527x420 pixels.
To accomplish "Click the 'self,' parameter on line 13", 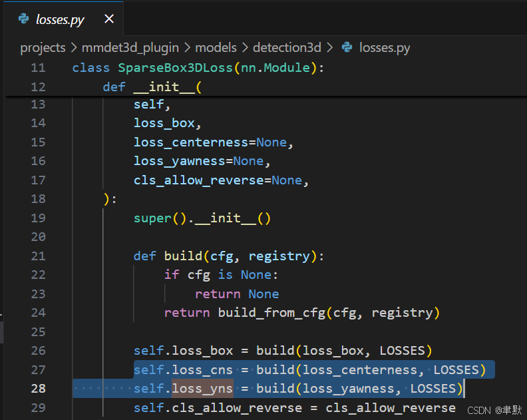I will tap(152, 105).
